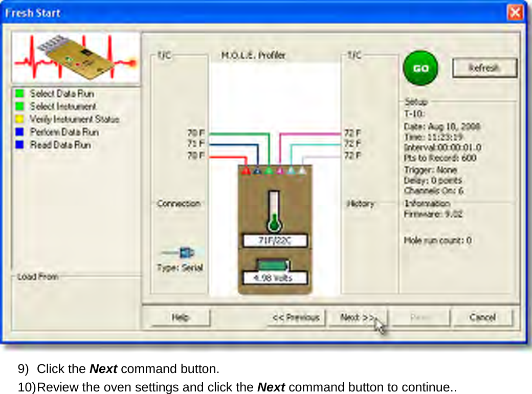
Task: Click the M.O.L.E. Profiler heading
Action: pos(253,55)
